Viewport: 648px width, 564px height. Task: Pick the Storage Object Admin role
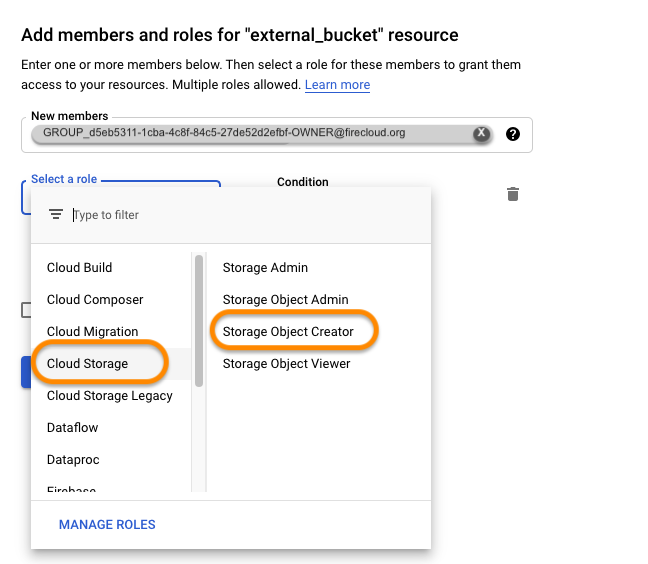[286, 300]
